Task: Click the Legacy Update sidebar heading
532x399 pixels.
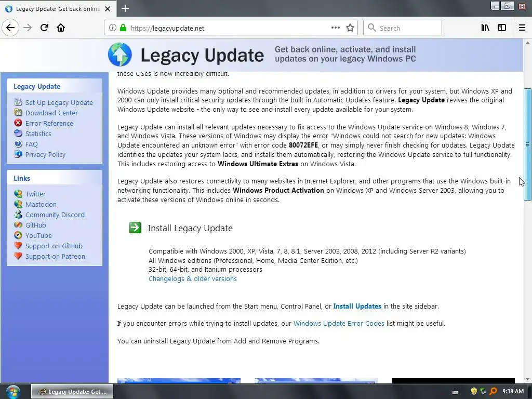Action: (x=37, y=87)
